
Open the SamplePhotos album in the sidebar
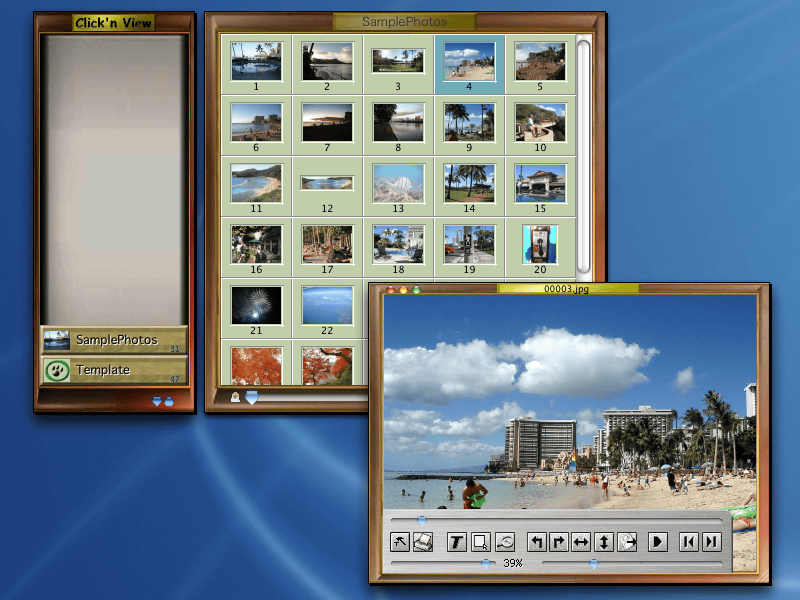tap(114, 340)
